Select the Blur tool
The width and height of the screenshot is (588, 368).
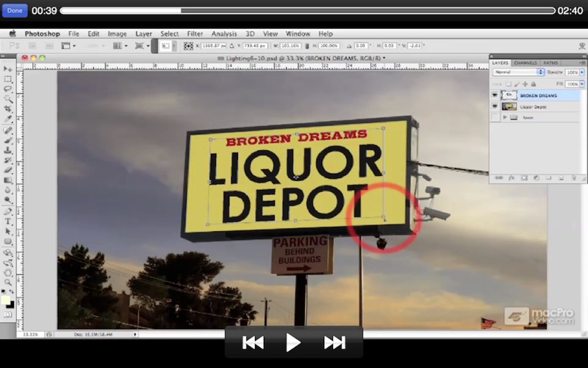tap(7, 190)
